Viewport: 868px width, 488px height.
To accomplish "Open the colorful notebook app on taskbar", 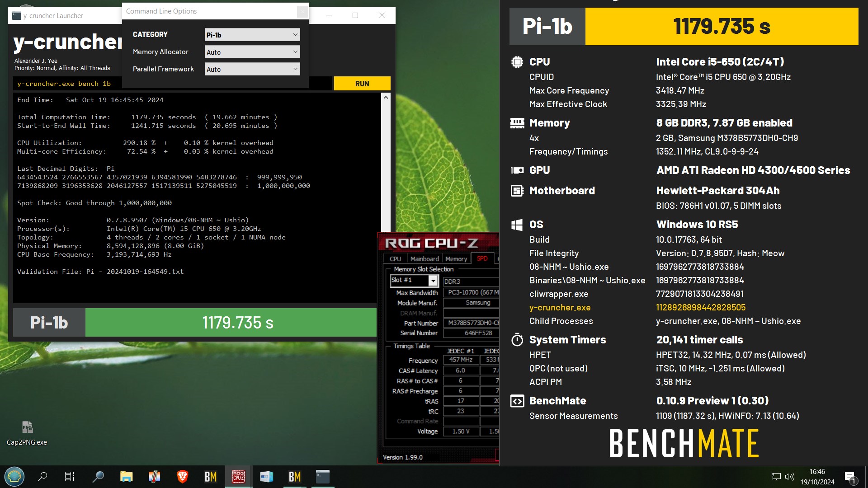I will [154, 476].
